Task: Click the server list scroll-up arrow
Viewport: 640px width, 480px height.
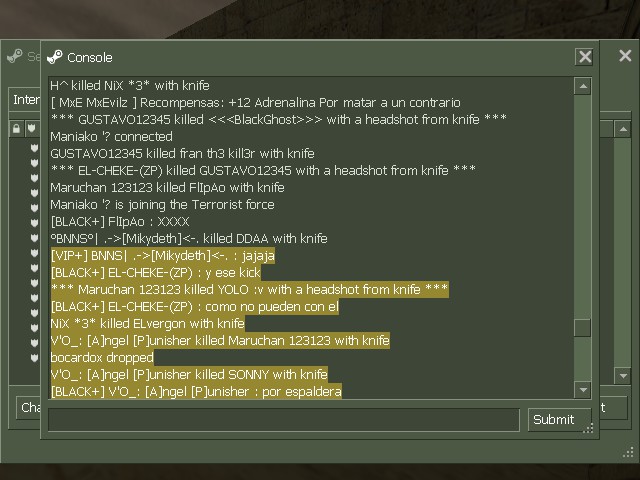Action: [623, 129]
